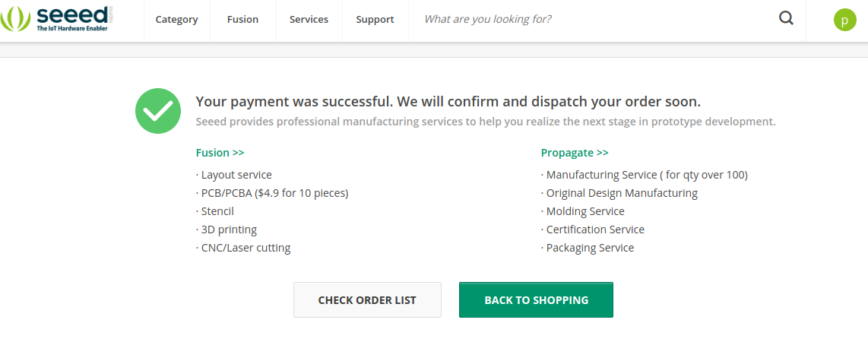Click the BACK TO SHOPPING button
The width and height of the screenshot is (868, 342).
536,300
